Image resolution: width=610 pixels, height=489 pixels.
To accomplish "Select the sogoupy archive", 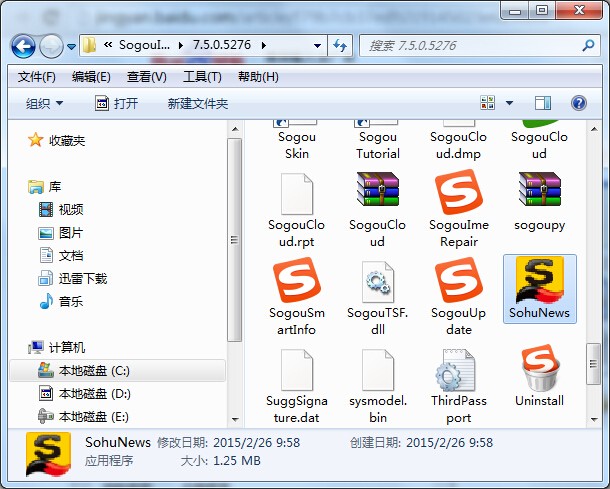I will tap(540, 202).
